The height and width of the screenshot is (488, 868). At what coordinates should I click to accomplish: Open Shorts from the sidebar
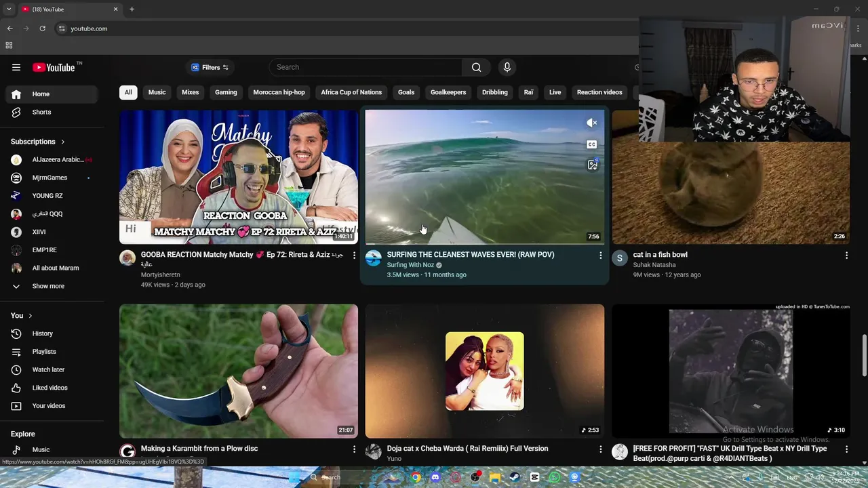tap(52, 112)
